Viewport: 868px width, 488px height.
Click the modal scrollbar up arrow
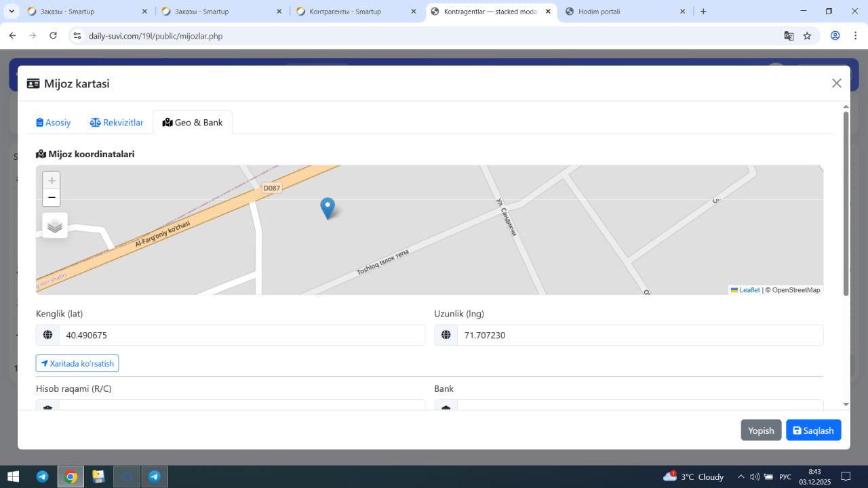click(846, 106)
